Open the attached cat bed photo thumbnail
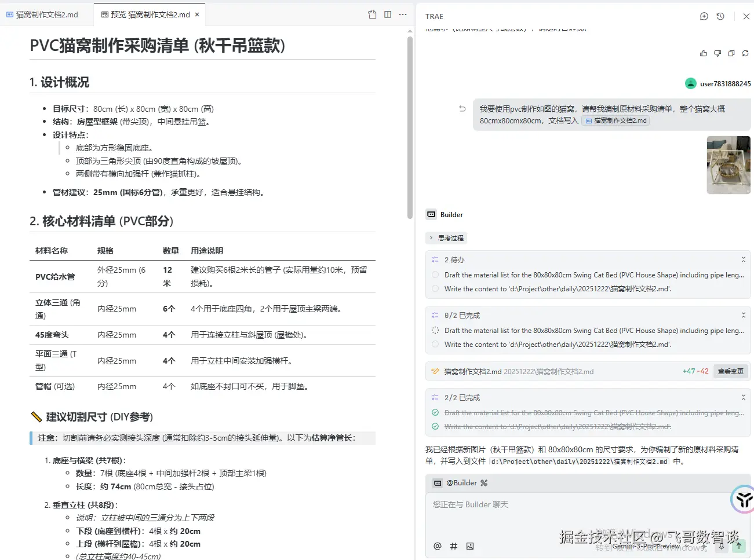The height and width of the screenshot is (560, 754). tap(728, 165)
